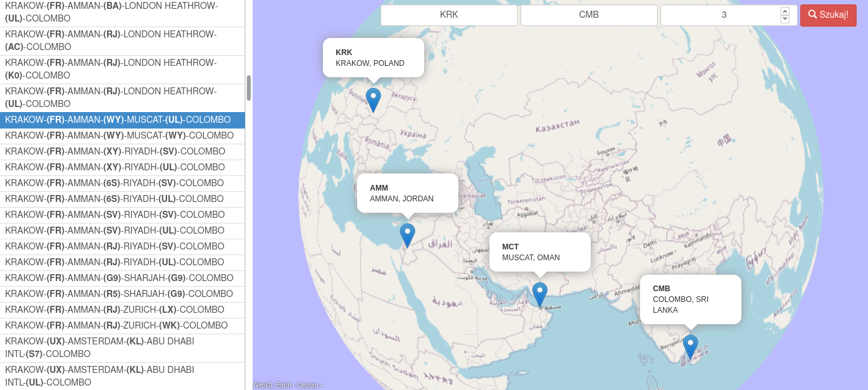The width and height of the screenshot is (868, 390).
Task: Select route AMMAN-(R5)-SHARJAH-(G9)-COLOMBO
Action: [x=122, y=294]
